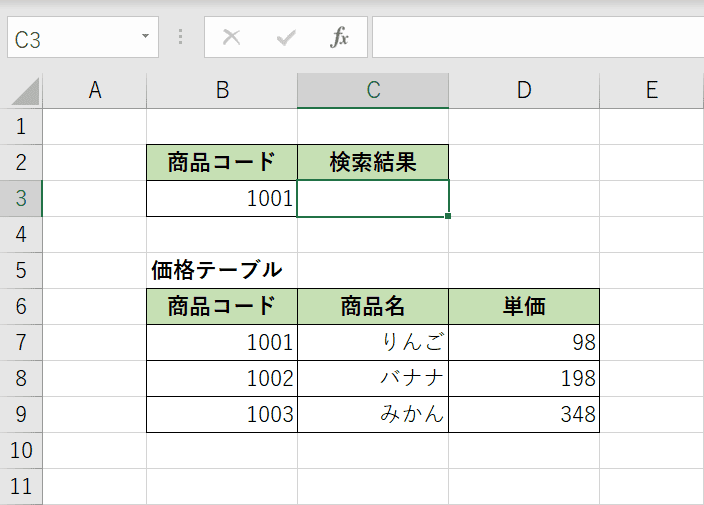Select column B header
The width and height of the screenshot is (704, 505).
(x=222, y=90)
